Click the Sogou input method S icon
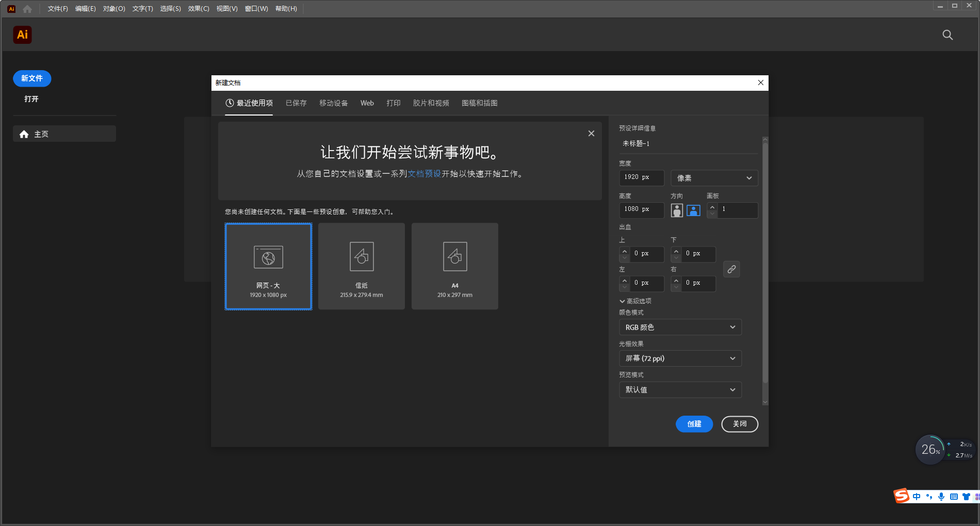Screen dimensions: 980x526 click(902, 496)
